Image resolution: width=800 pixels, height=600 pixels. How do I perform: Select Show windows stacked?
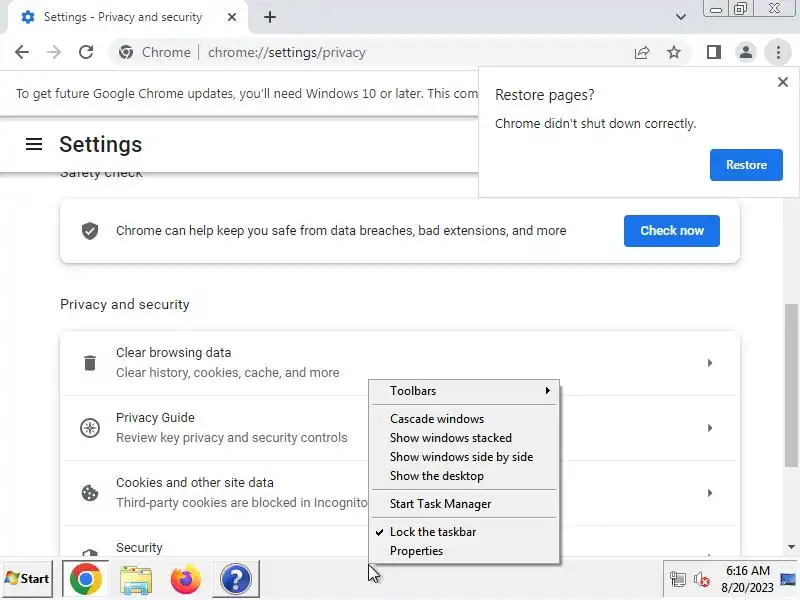(464, 438)
